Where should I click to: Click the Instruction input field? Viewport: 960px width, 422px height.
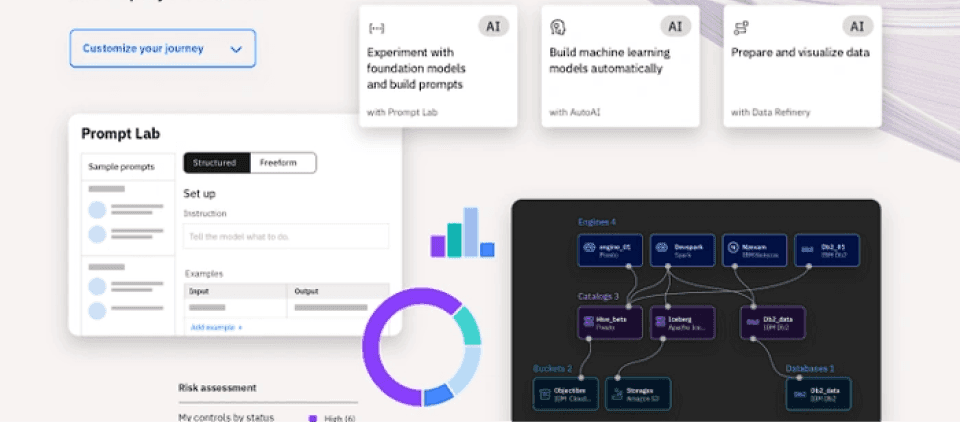coord(286,236)
